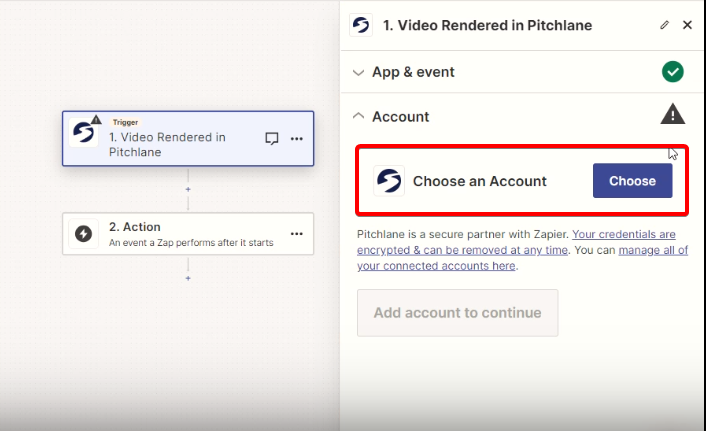Select the 2. Action step card
This screenshot has width=706, height=431.
(x=188, y=234)
